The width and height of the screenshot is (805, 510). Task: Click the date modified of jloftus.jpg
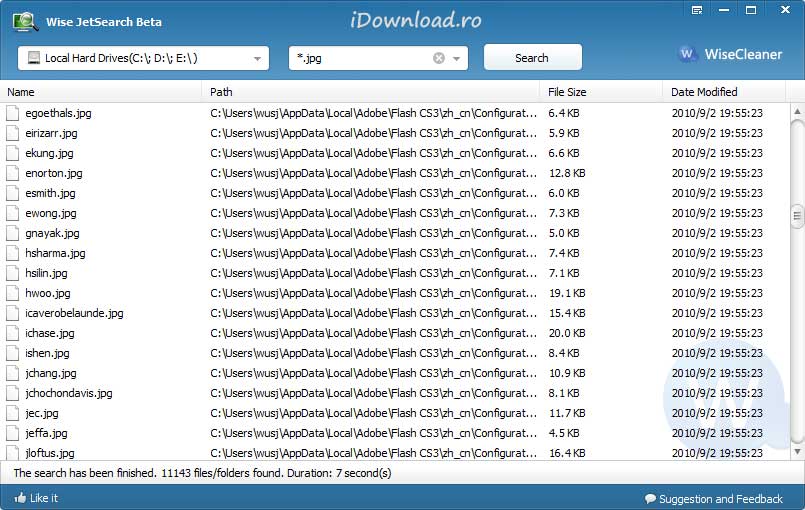pyautogui.click(x=717, y=453)
